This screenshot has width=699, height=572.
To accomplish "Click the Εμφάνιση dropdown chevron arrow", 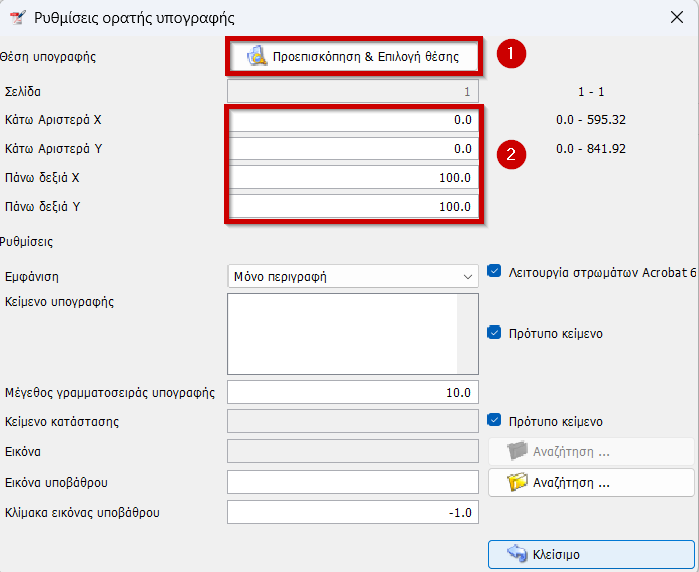I will pyautogui.click(x=467, y=276).
